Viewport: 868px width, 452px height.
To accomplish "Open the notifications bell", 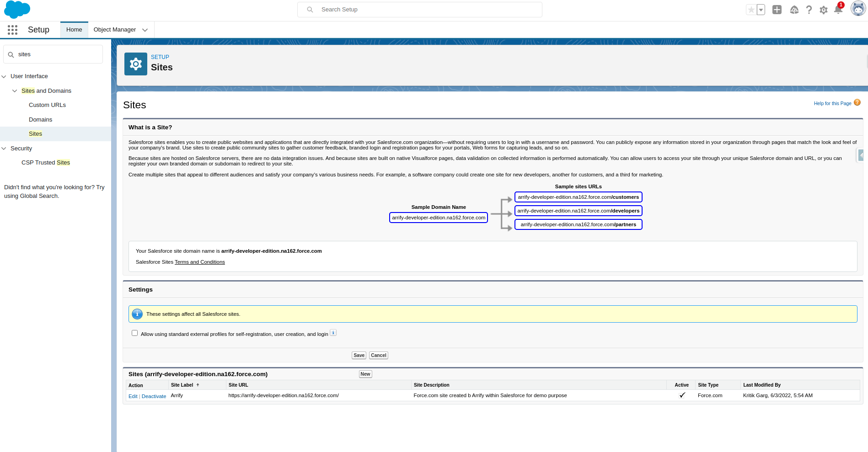I will point(838,10).
